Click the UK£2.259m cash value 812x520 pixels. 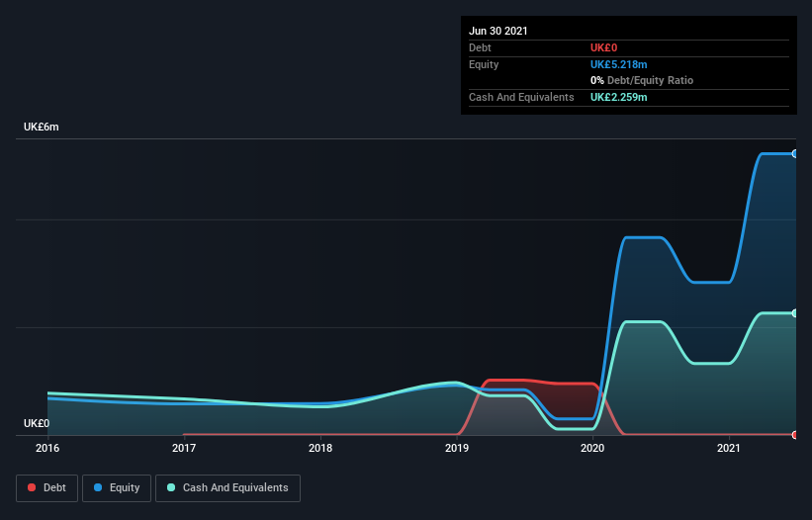point(619,97)
